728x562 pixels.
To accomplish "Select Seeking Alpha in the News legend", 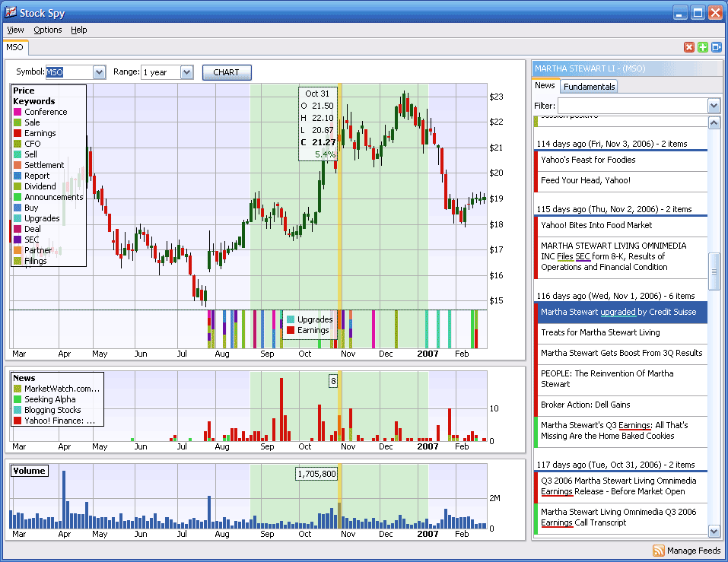I will pos(49,398).
